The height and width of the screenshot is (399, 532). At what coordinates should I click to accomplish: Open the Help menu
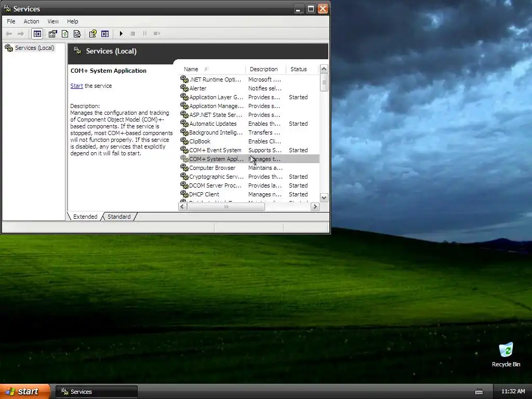point(72,21)
